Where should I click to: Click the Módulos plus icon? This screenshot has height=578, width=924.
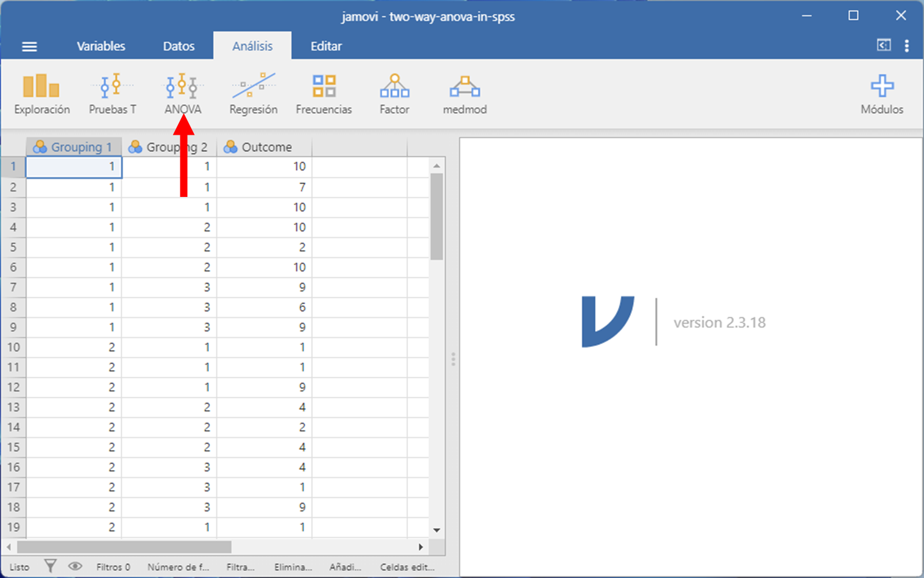click(881, 87)
